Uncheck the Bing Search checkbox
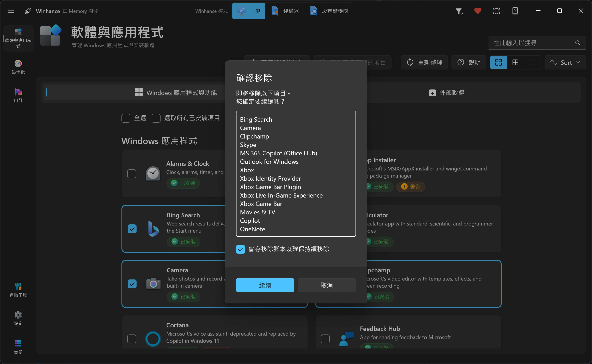The image size is (592, 364). tap(132, 229)
